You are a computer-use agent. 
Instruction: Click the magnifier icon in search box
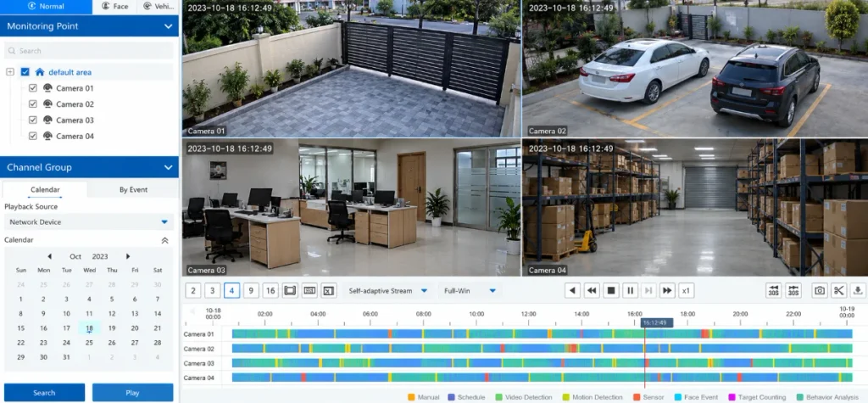12,51
